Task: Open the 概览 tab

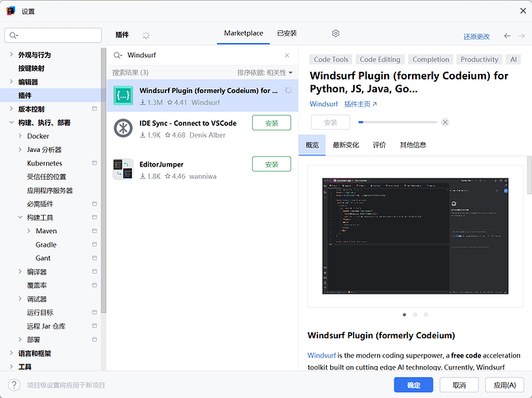Action: [313, 145]
